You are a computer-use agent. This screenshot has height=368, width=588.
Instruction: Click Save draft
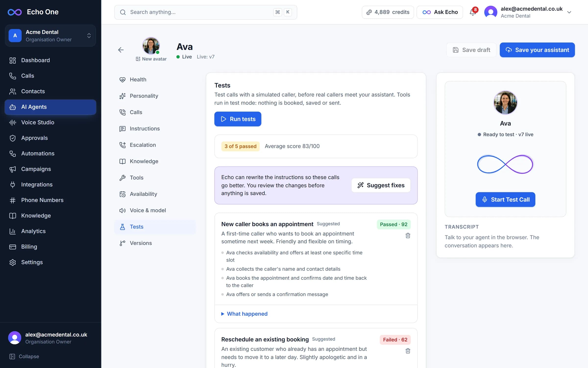click(471, 50)
